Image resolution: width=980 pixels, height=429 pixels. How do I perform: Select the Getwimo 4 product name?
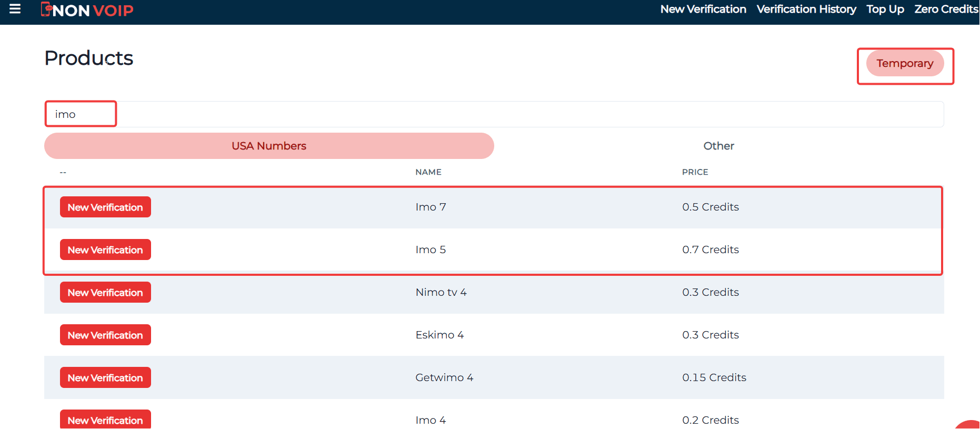(x=444, y=377)
